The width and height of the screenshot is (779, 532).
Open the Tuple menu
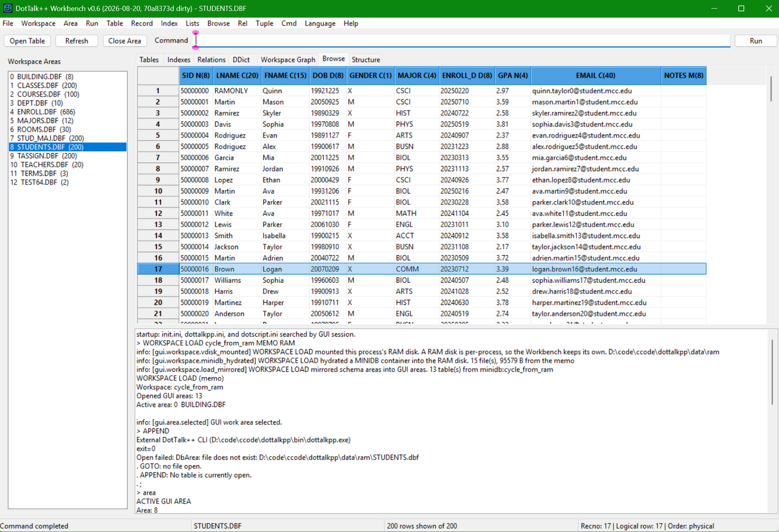coord(264,23)
